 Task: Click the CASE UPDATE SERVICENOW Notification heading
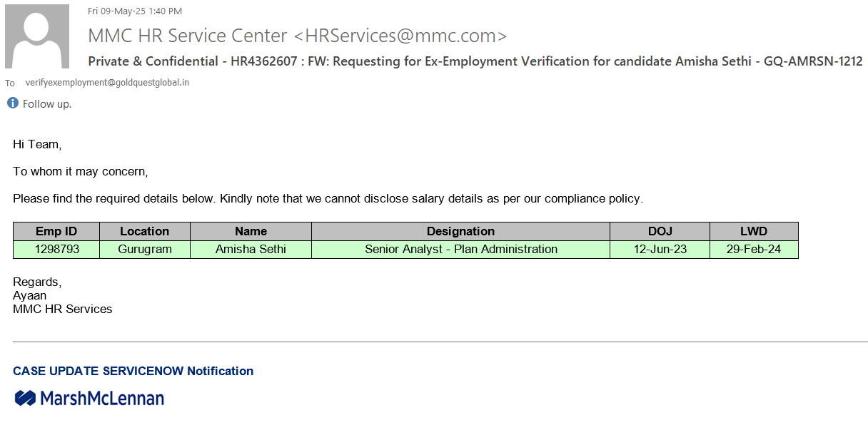tap(133, 371)
